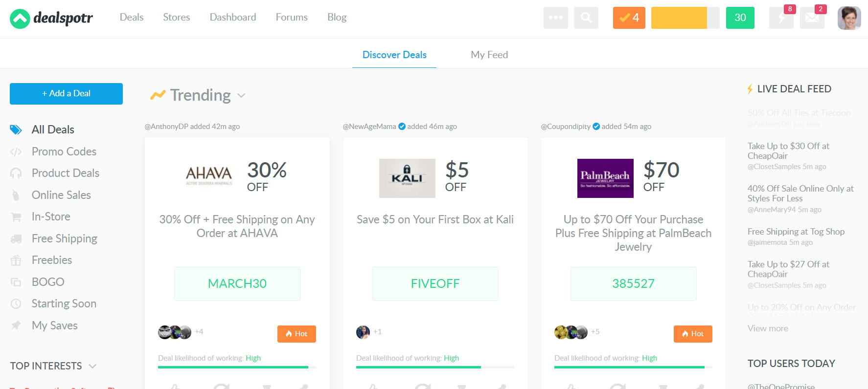
Task: Click the Free Shipping truck icon
Action: pos(16,239)
